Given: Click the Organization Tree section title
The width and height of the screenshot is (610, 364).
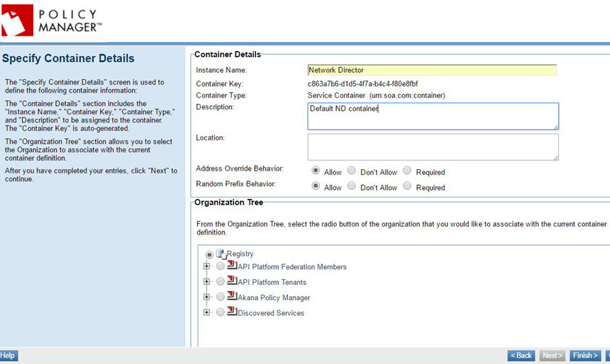Looking at the screenshot, I should (x=229, y=202).
